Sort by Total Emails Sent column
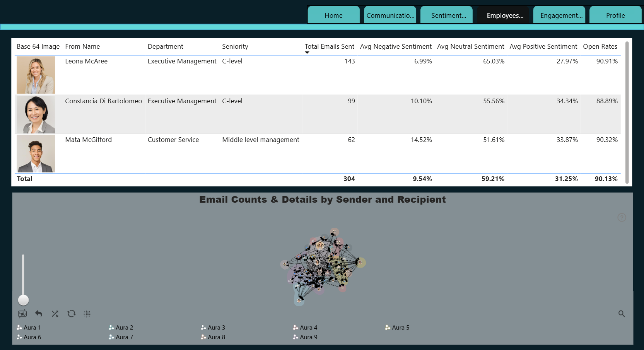The image size is (644, 350). click(x=329, y=46)
